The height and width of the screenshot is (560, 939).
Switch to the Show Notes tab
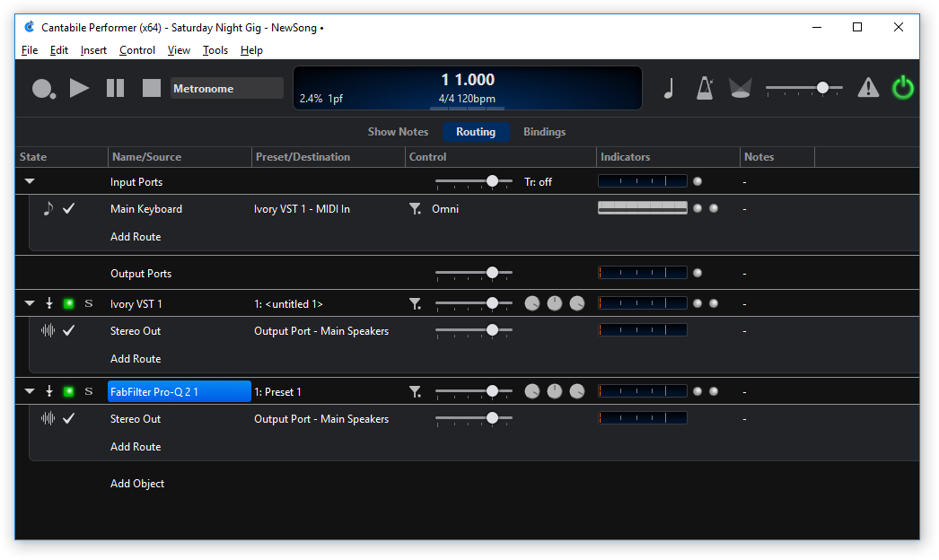pos(398,132)
